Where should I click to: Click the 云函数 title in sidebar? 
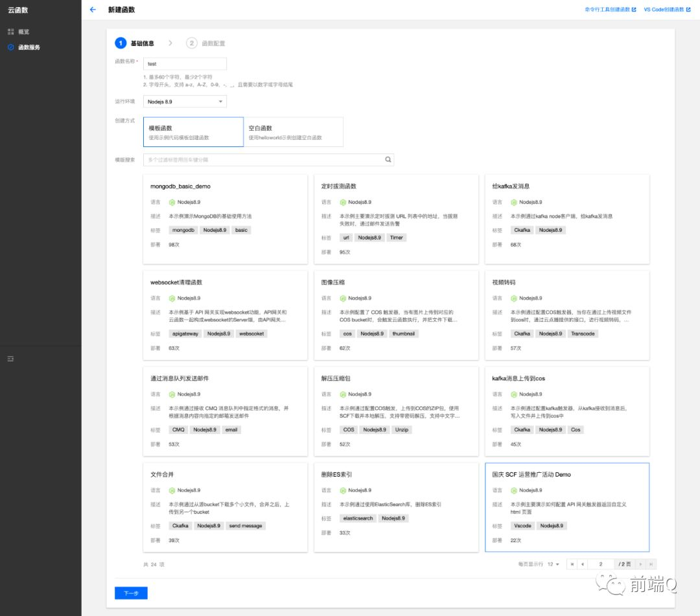[x=18, y=10]
